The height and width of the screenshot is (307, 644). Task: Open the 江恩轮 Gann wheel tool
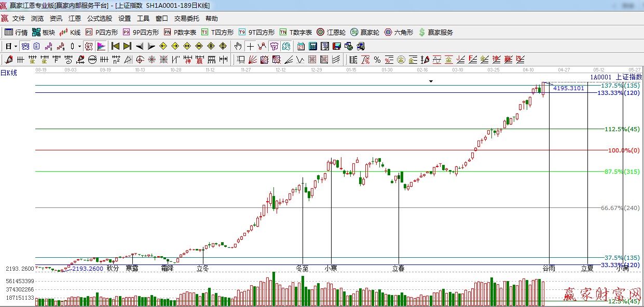click(331, 32)
